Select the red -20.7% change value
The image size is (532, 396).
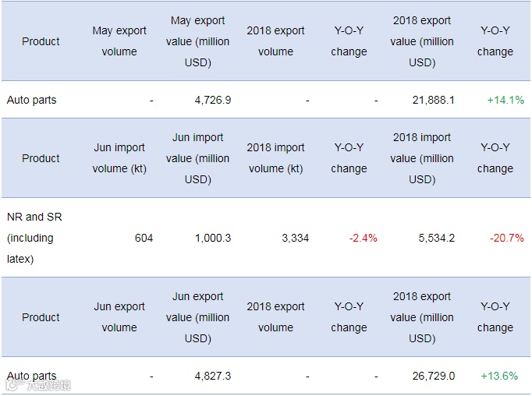coord(506,238)
